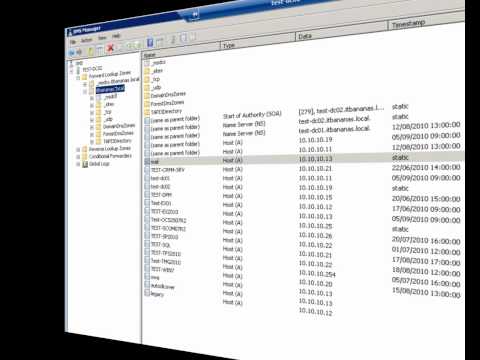Click the Forward arrow toolbar icon
This screenshot has height=360, width=480.
tap(79, 52)
